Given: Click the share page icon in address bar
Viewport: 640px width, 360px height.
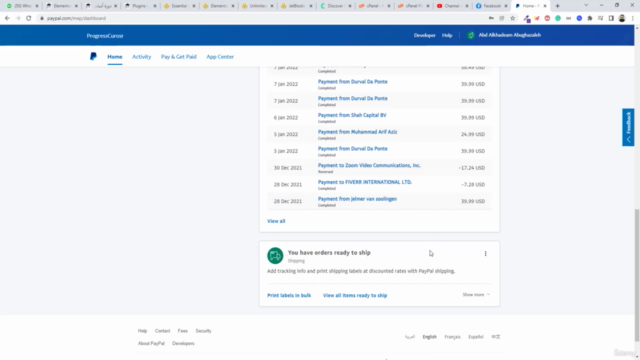Looking at the screenshot, I should point(502,18).
